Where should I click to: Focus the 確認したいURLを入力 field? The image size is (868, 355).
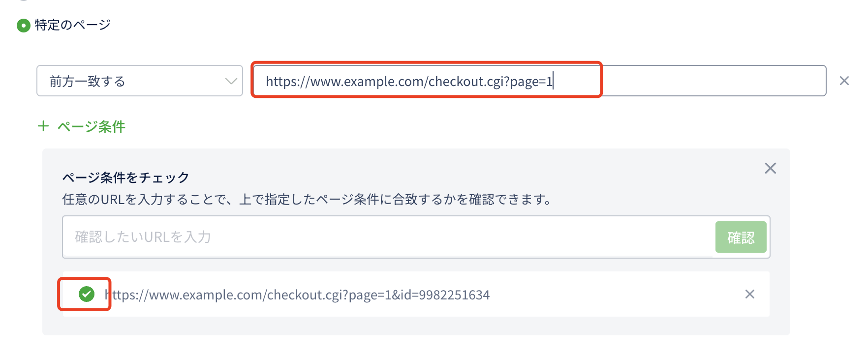389,237
